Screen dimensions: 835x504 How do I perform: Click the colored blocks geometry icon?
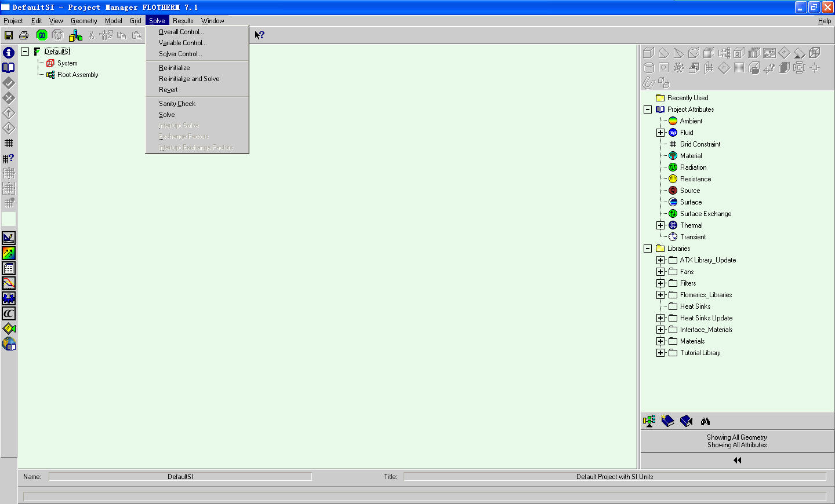coord(75,35)
